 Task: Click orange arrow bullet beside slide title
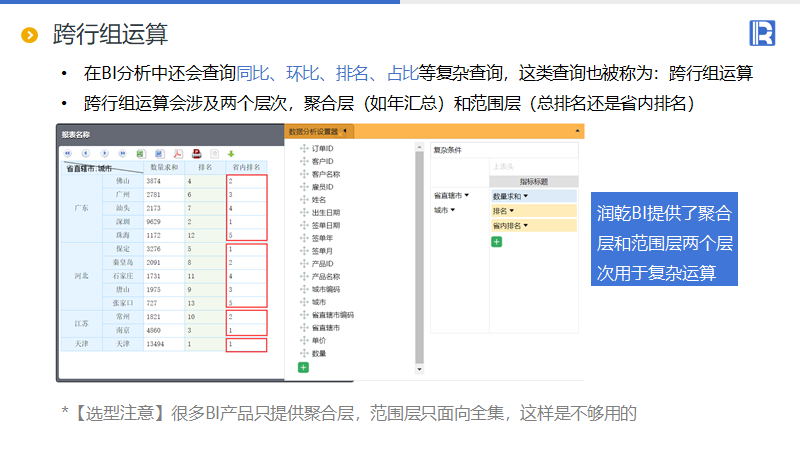click(x=30, y=35)
